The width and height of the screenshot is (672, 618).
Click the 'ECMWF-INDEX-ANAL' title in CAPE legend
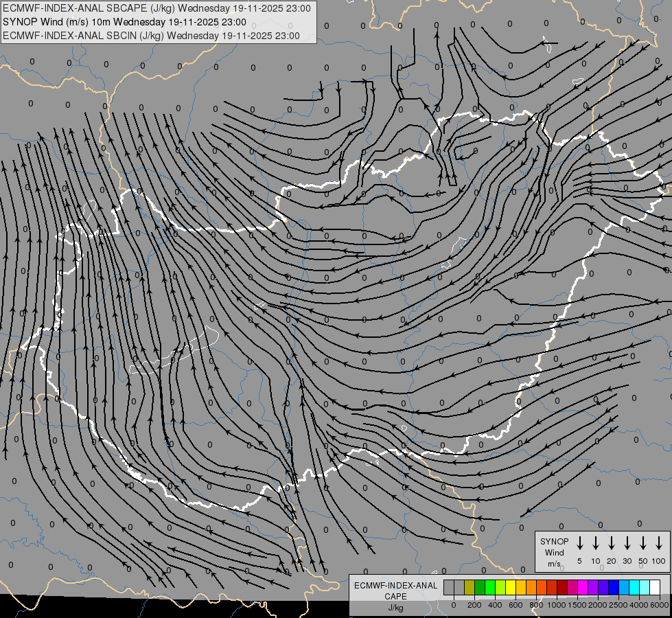395,586
